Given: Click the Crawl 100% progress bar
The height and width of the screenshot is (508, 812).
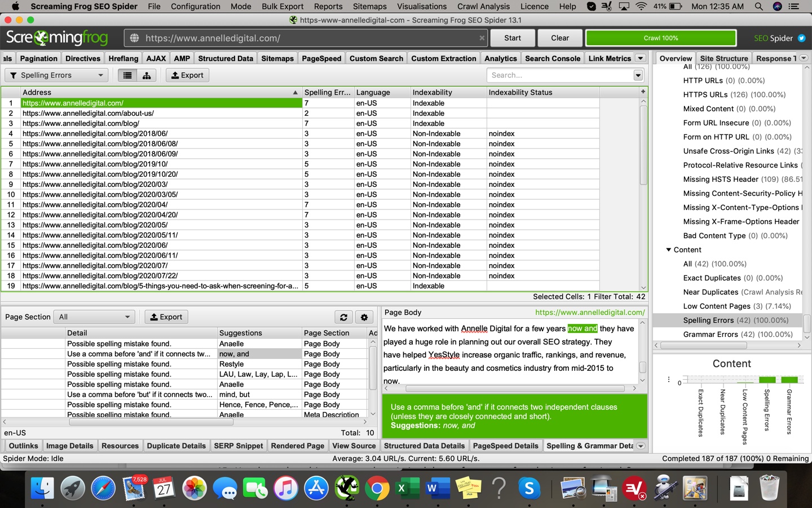Looking at the screenshot, I should pos(661,38).
